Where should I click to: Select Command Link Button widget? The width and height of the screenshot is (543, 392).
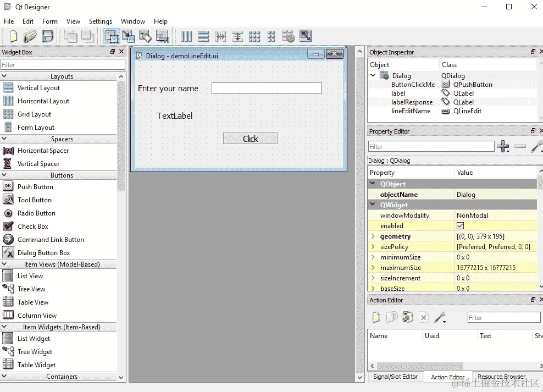(x=51, y=239)
